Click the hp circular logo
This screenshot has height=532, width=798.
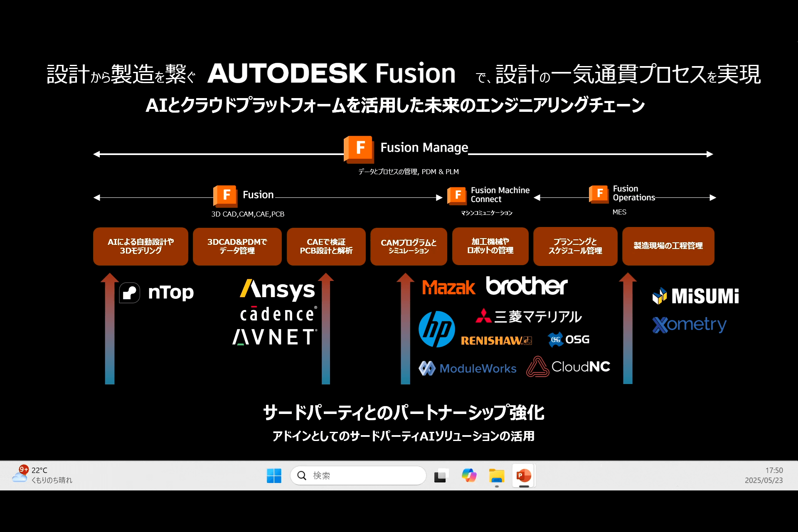pos(436,329)
